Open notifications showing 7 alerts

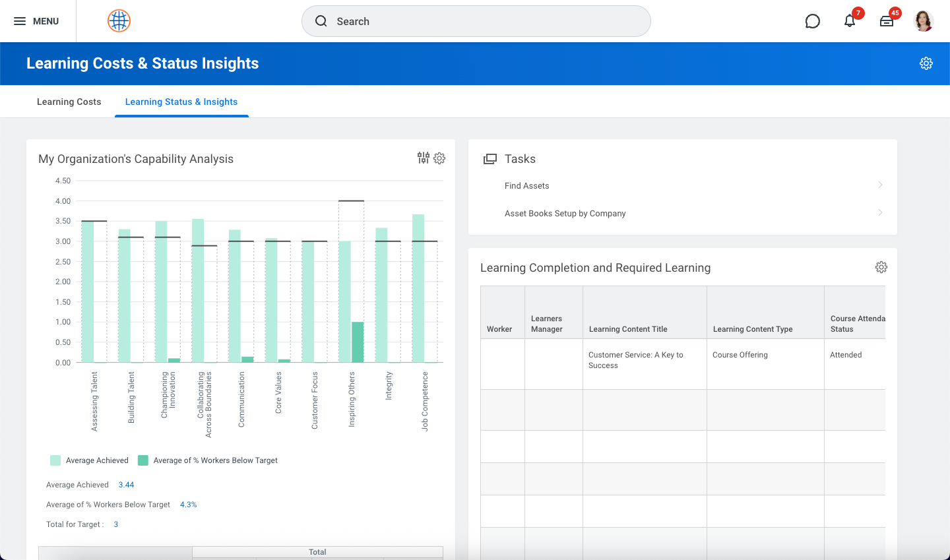click(850, 21)
